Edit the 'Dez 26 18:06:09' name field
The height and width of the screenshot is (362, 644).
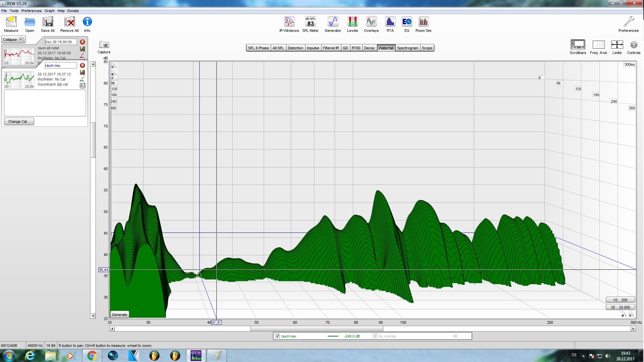(61, 42)
